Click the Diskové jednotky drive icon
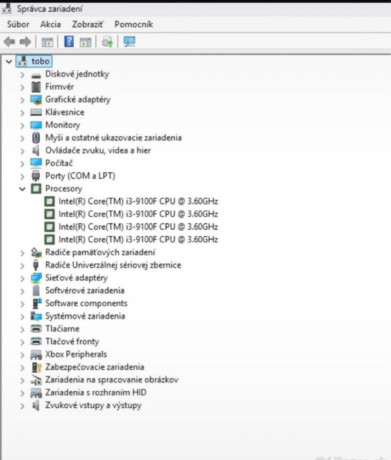The height and width of the screenshot is (460, 391). [36, 75]
